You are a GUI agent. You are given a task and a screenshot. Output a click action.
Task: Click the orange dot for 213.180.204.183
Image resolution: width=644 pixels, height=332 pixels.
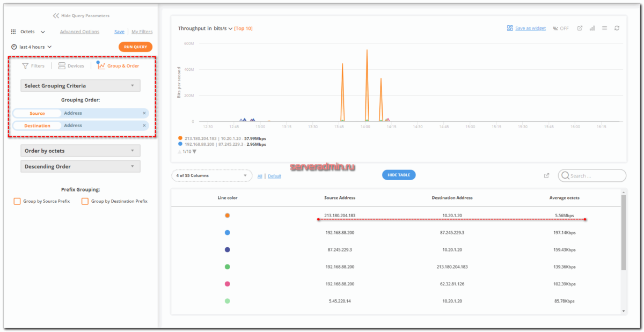[226, 215]
